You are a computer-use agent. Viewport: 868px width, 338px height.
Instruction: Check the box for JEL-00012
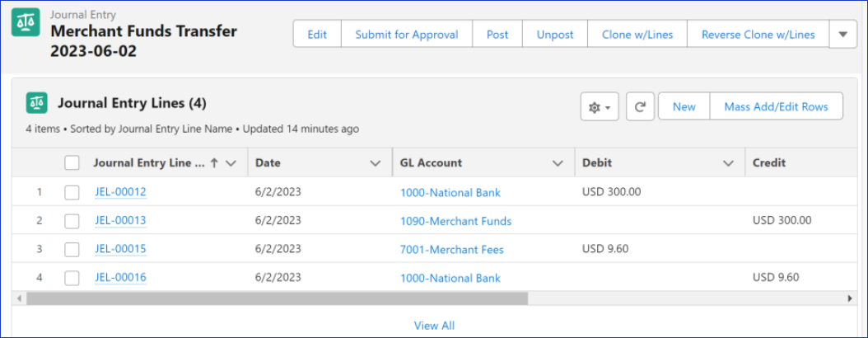click(72, 193)
